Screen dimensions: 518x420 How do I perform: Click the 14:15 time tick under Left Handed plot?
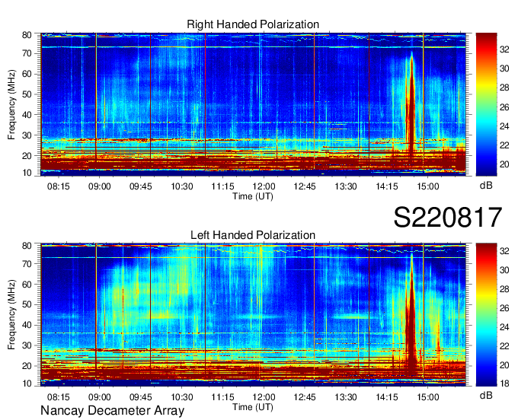(387, 396)
